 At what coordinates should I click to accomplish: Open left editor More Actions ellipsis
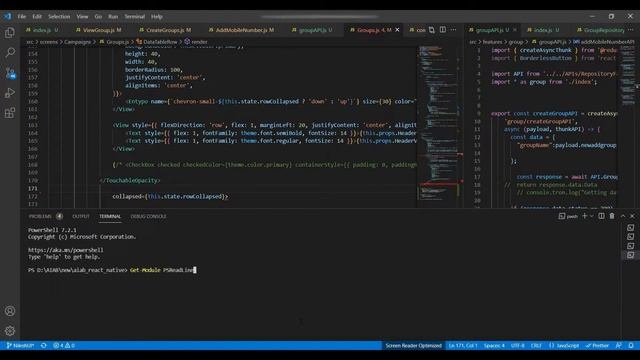coord(454,30)
